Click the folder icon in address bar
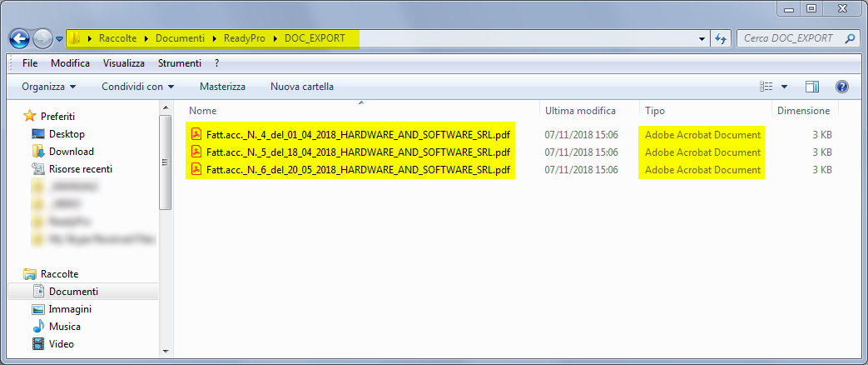Viewport: 868px width, 365px height. [76, 38]
